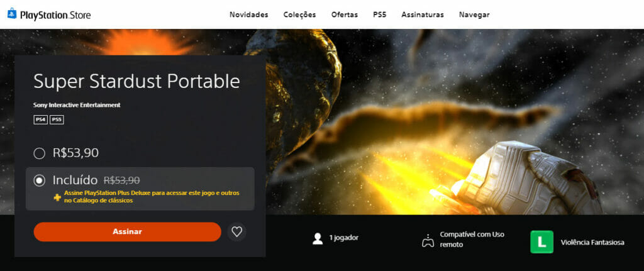644x271 pixels.
Task: Click the green L age rating icon
Action: (x=541, y=242)
